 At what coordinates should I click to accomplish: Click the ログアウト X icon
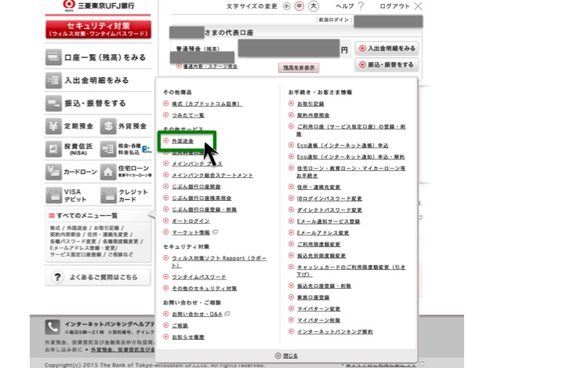pyautogui.click(x=418, y=6)
